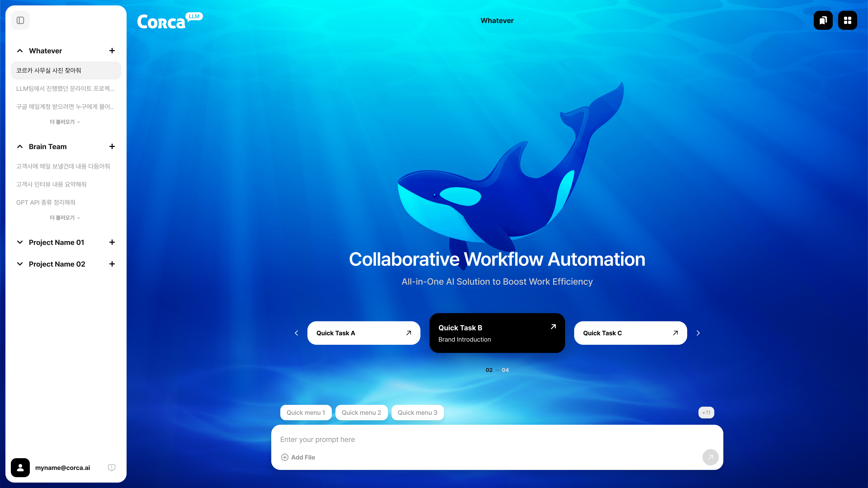The image size is (868, 488).
Task: Open the bookmarks panel in the top-right corner
Action: click(x=823, y=20)
